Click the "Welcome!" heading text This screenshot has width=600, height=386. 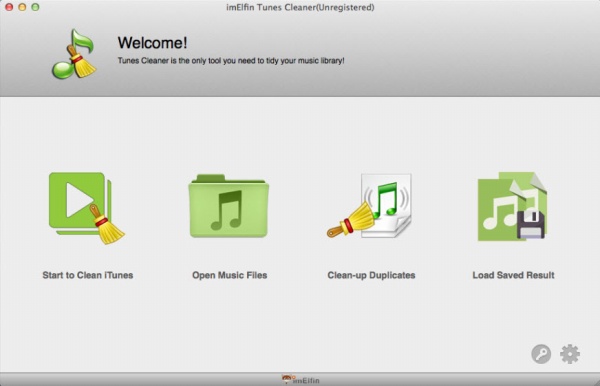[x=152, y=42]
